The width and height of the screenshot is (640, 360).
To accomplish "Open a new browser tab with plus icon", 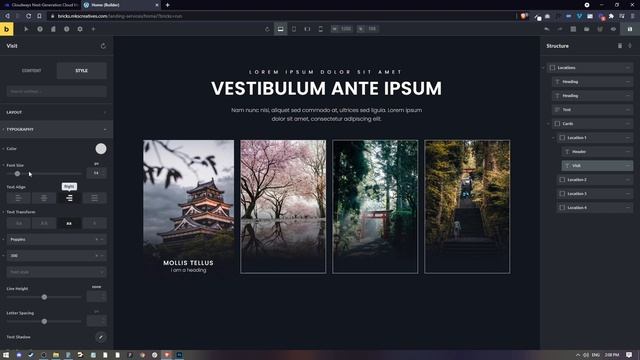I will pos(167,5).
